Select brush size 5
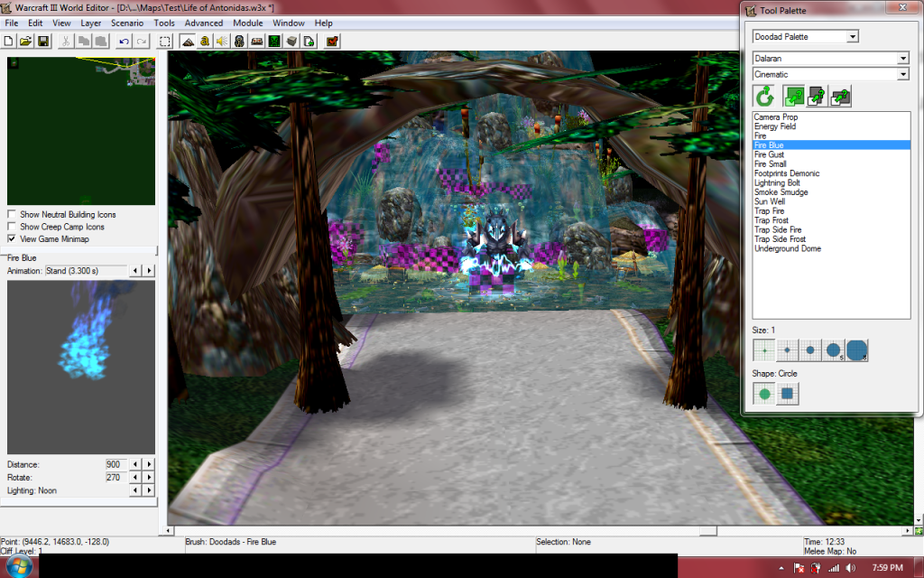This screenshot has width=924, height=578. [x=833, y=350]
